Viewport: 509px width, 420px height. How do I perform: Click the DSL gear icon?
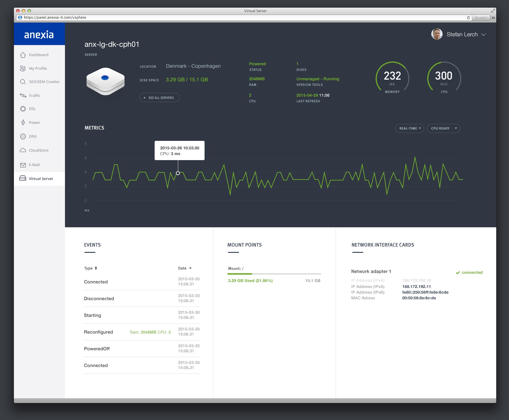pyautogui.click(x=23, y=109)
